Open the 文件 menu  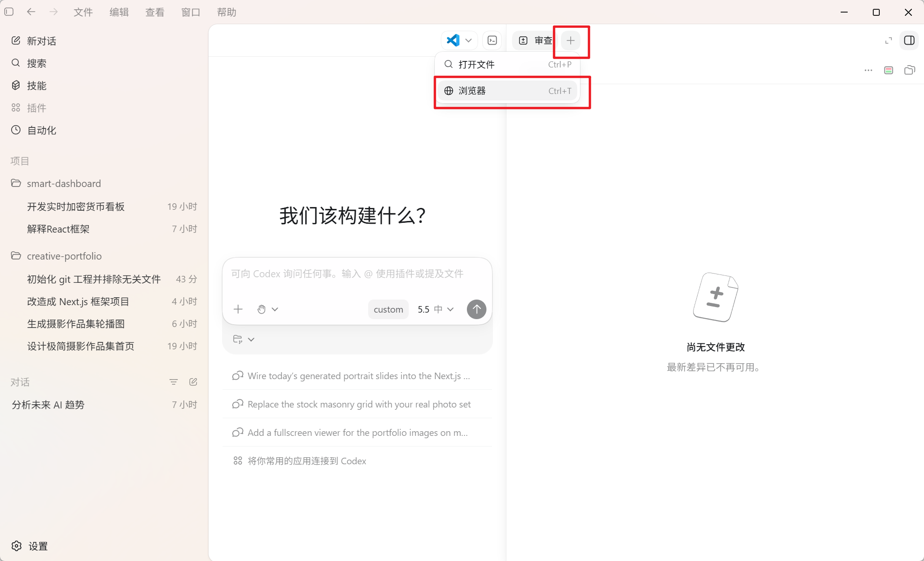[83, 12]
